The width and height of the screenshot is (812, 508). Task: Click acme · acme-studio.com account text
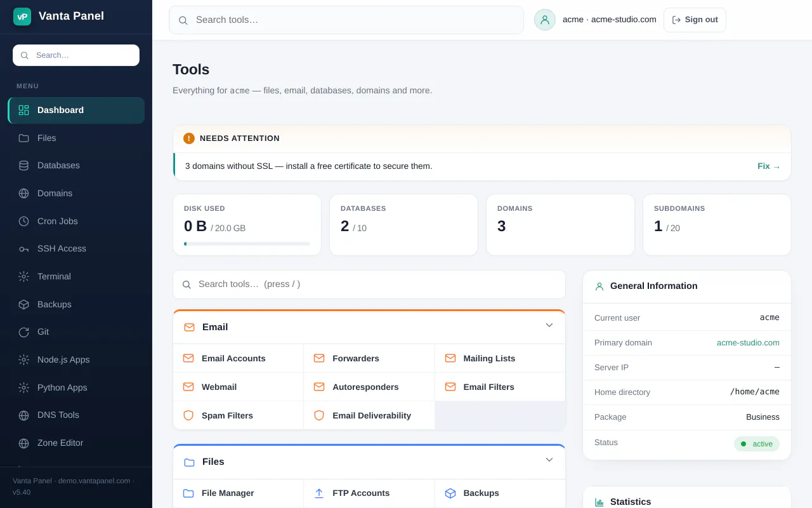tap(610, 20)
